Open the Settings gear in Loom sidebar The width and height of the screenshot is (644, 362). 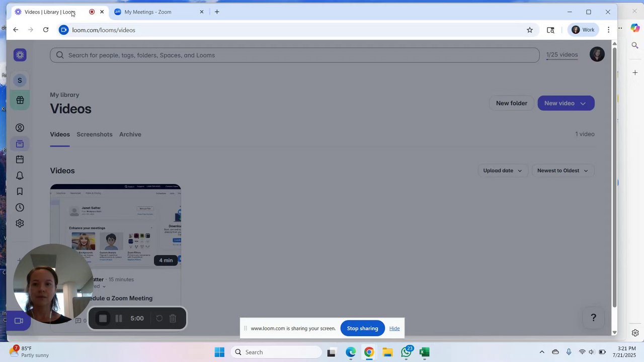[20, 223]
